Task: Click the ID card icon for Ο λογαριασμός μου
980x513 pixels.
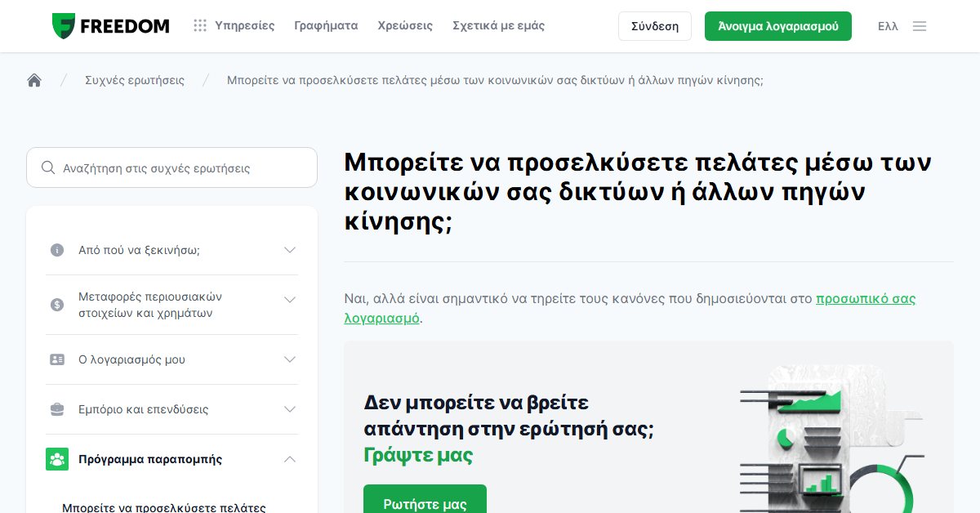Action: [x=57, y=359]
